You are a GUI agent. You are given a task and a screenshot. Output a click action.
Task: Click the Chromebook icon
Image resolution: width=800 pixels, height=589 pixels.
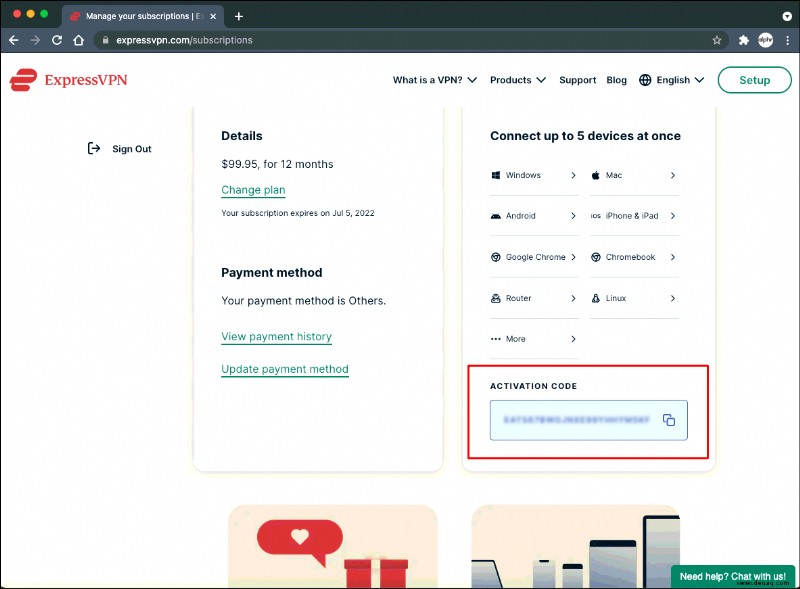(595, 257)
